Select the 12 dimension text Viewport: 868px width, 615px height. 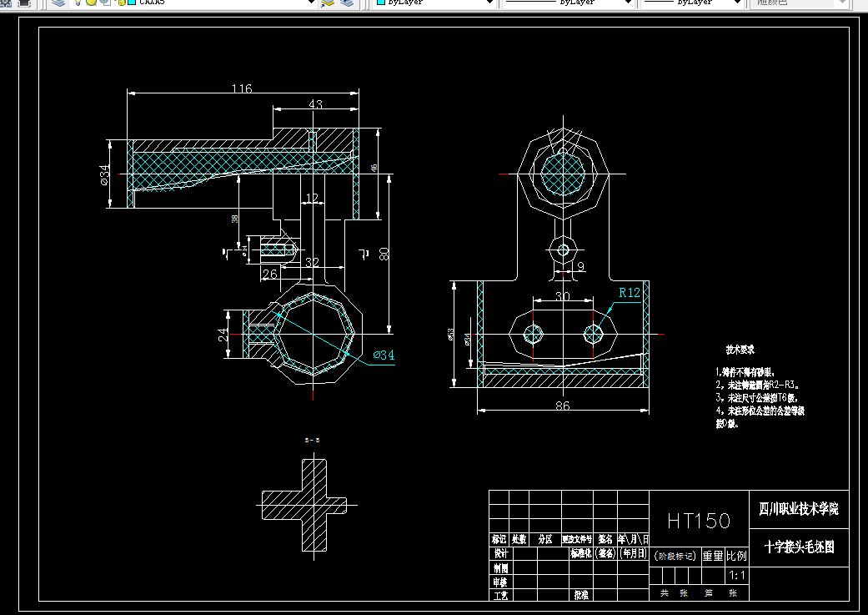click(x=312, y=198)
